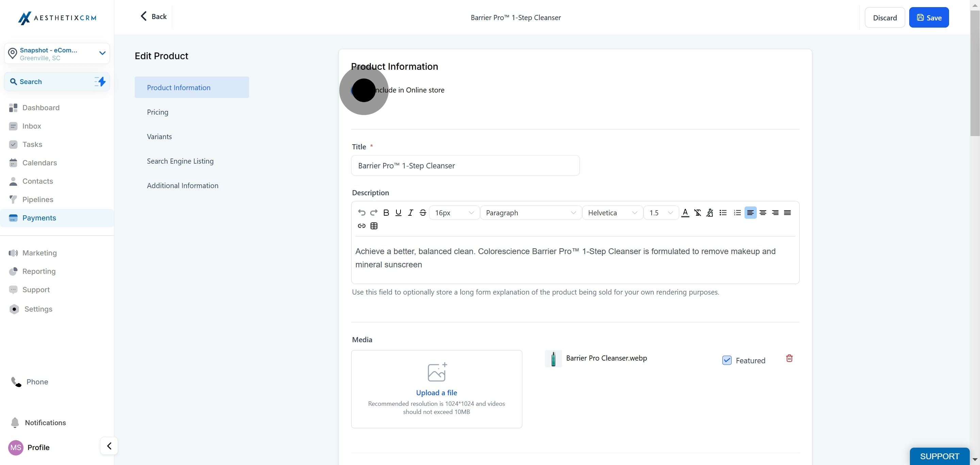This screenshot has width=980, height=465.
Task: Open the Paragraph style dropdown
Action: coord(530,213)
